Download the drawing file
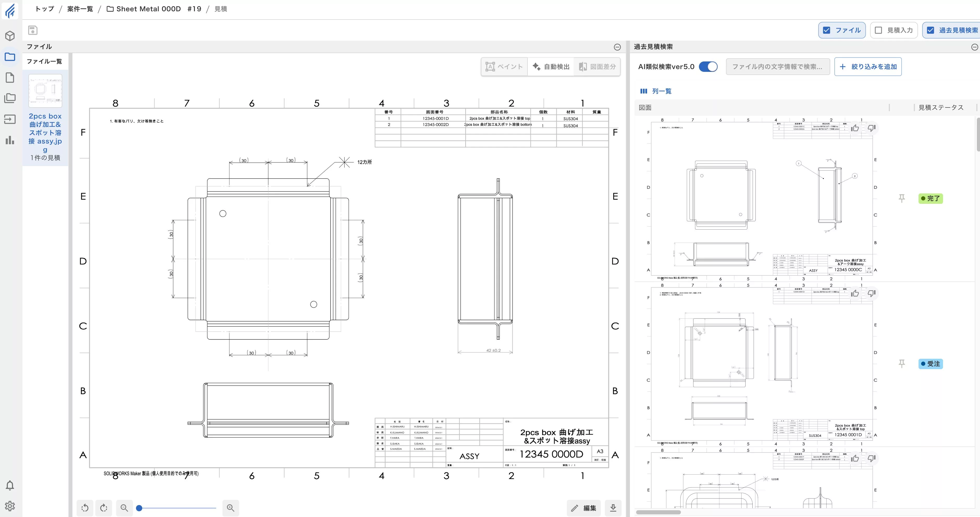Screen dimensions: 980x517 pos(613,508)
